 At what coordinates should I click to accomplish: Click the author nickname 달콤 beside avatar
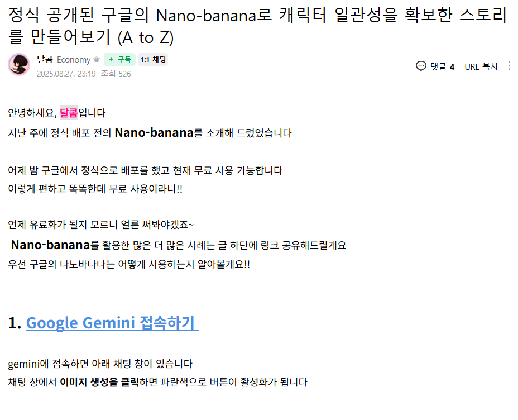(45, 59)
